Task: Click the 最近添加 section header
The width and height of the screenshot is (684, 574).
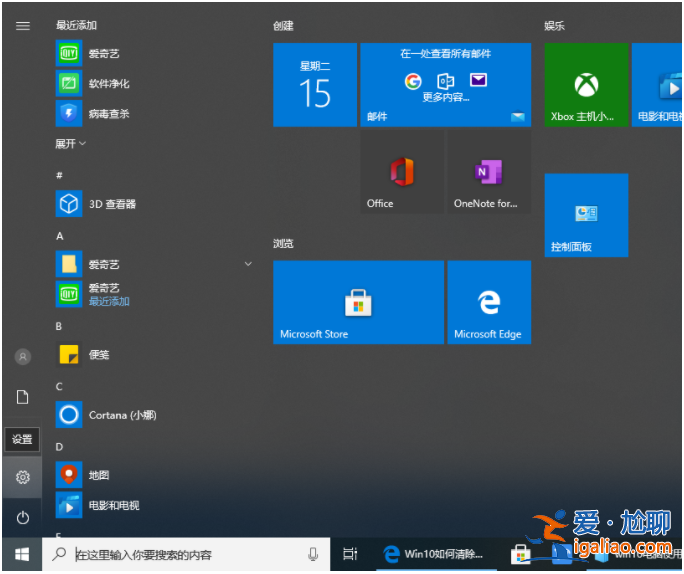Action: coord(76,25)
